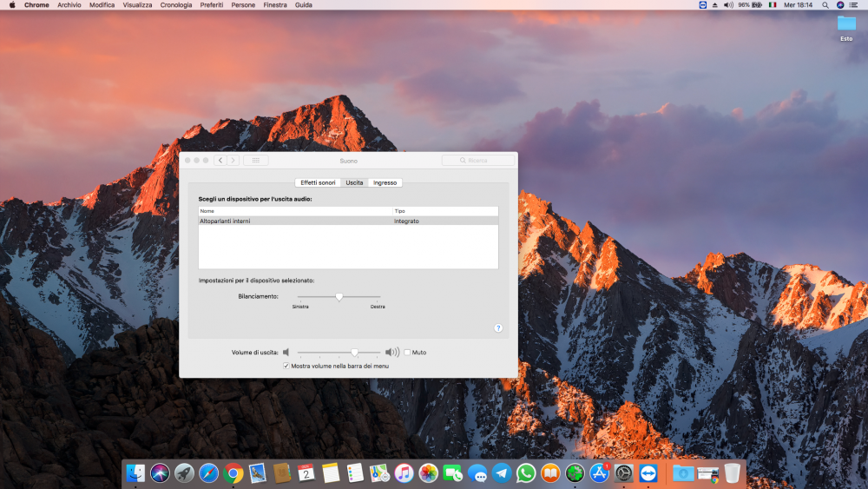The width and height of the screenshot is (868, 489).
Task: Launch WhatsApp from the dock
Action: click(526, 473)
